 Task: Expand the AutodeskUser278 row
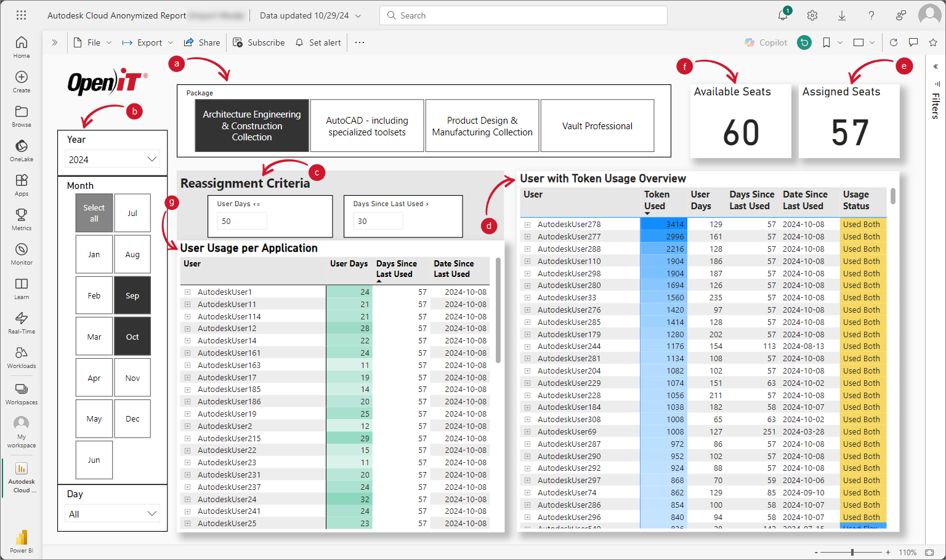(x=528, y=225)
